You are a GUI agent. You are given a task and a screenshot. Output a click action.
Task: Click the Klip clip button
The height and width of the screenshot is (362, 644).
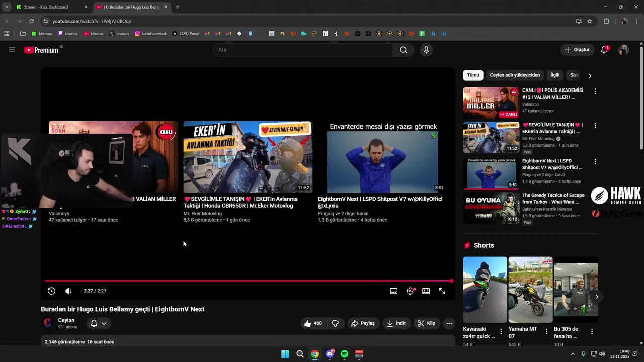click(x=426, y=323)
